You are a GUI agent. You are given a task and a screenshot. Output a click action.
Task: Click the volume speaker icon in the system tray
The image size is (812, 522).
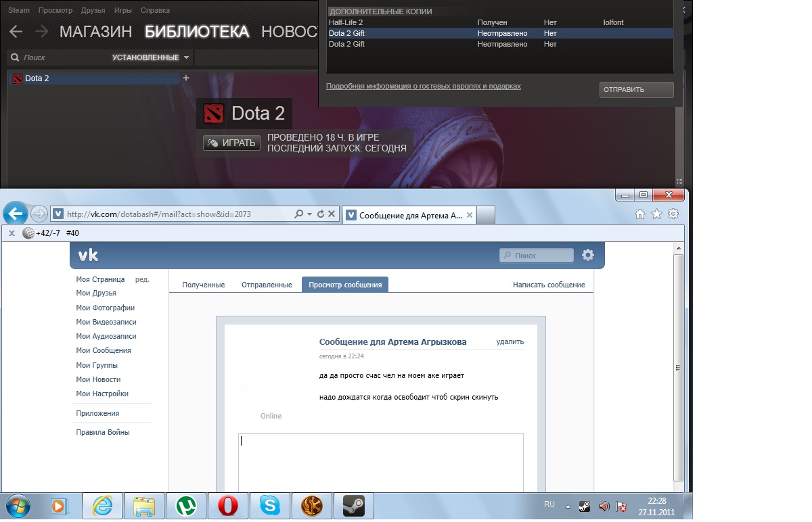point(604,506)
